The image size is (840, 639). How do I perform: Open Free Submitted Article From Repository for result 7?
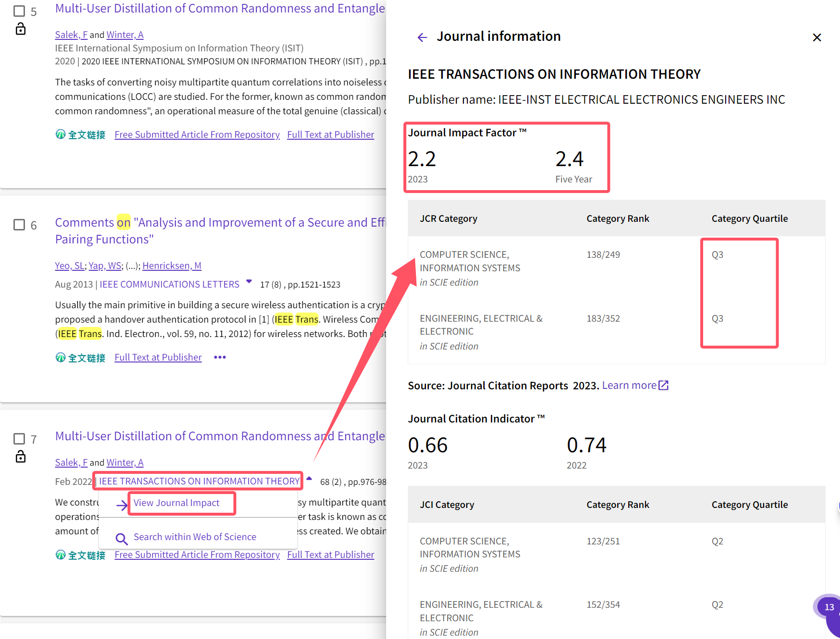click(197, 555)
